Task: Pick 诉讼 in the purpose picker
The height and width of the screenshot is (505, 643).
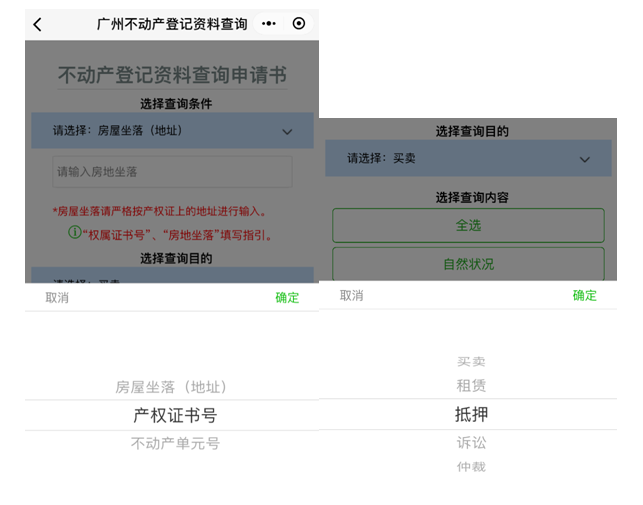Action: coord(471,442)
